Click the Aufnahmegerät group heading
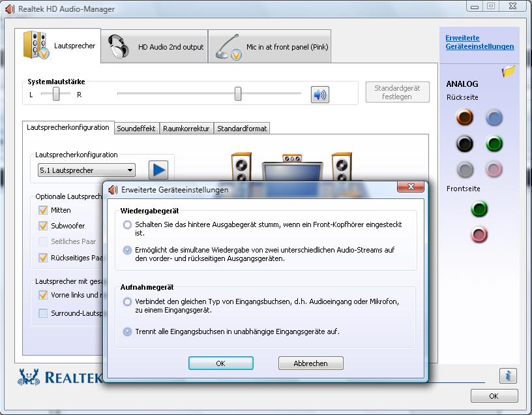Viewport: 532px width, 415px height. point(147,287)
